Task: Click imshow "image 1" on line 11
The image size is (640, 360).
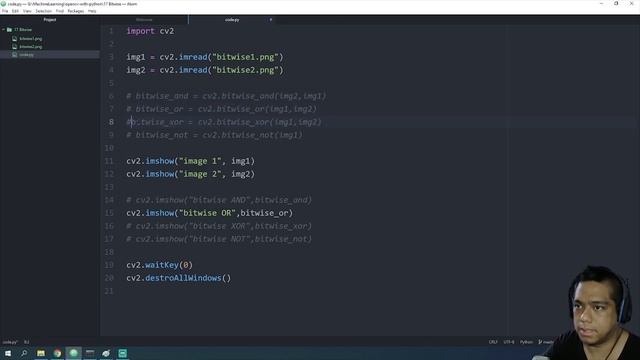Action: coord(190,161)
